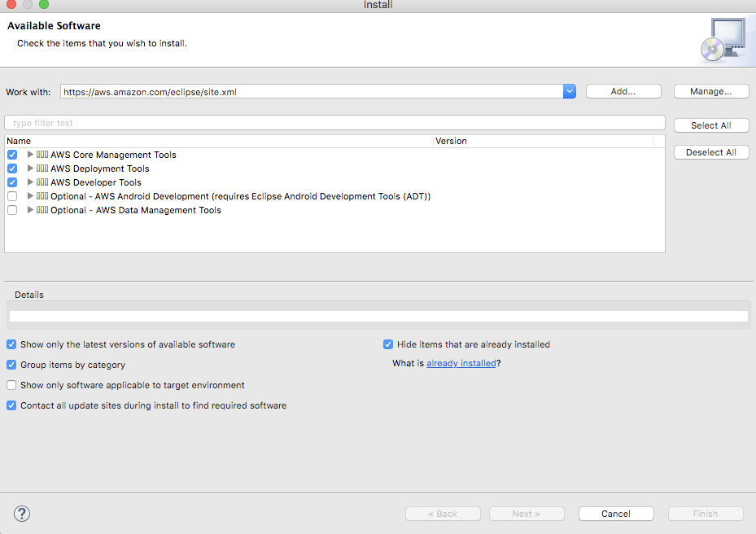Click the AWS Developer Tools category icon
The height and width of the screenshot is (534, 756).
click(x=42, y=182)
